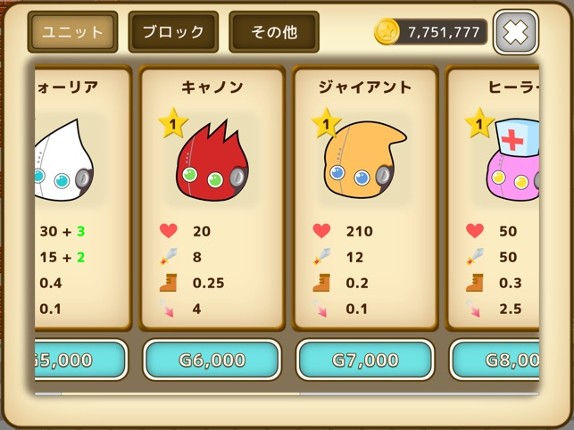This screenshot has width=574, height=430.
Task: Click the horizontal scrollbar under the unit list
Action: [x=287, y=394]
